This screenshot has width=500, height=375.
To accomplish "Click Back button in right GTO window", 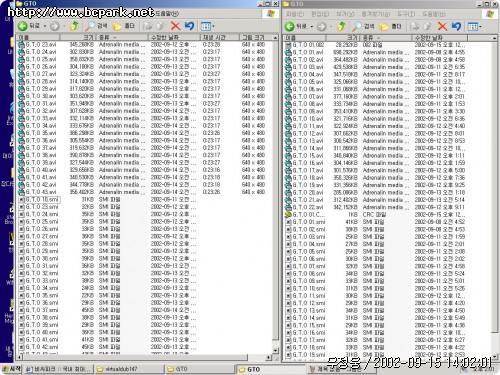I will point(296,26).
